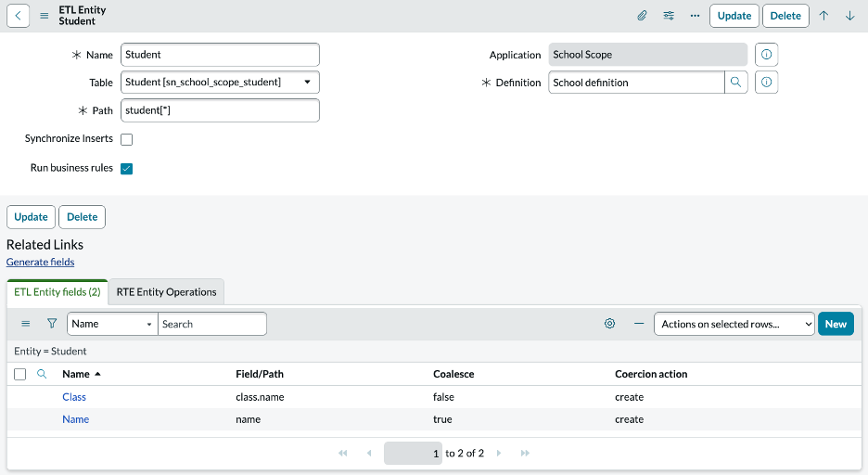Collapse related list with minus icon
The height and width of the screenshot is (475, 868).
639,323
